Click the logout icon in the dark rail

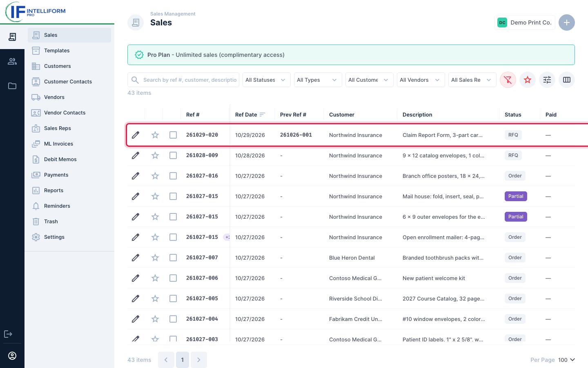[x=8, y=334]
